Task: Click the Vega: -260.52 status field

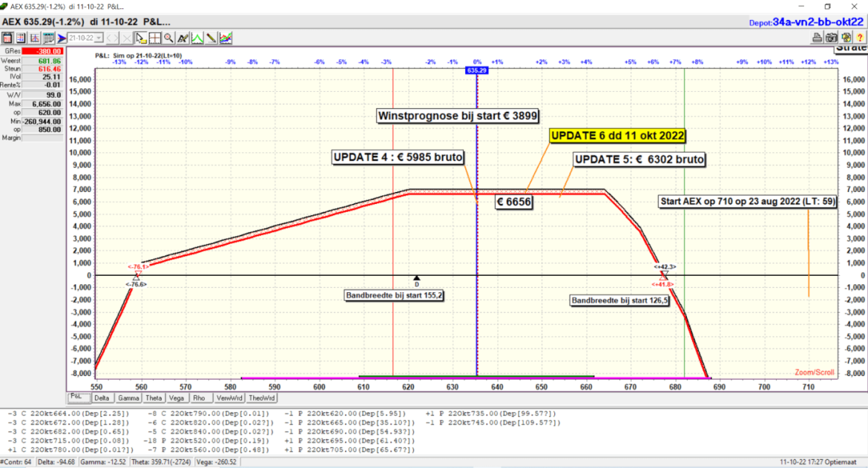Action: click(x=216, y=462)
